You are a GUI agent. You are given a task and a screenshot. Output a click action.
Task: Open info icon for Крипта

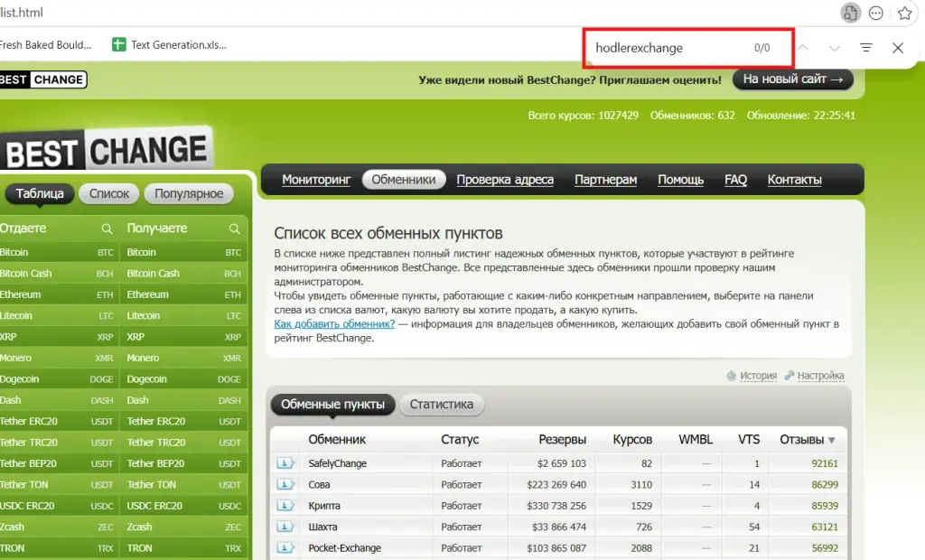[285, 506]
